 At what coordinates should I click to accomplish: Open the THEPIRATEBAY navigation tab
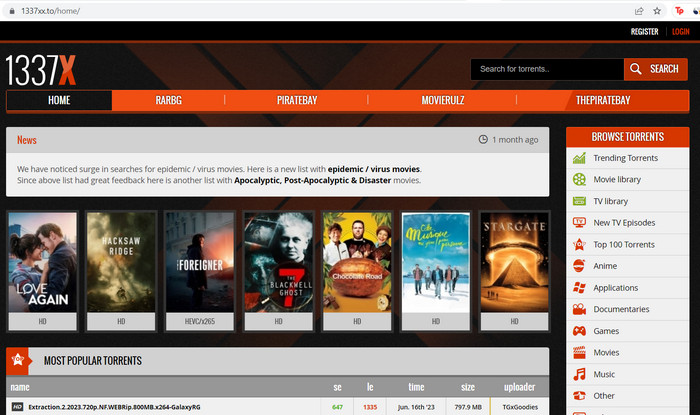point(603,100)
